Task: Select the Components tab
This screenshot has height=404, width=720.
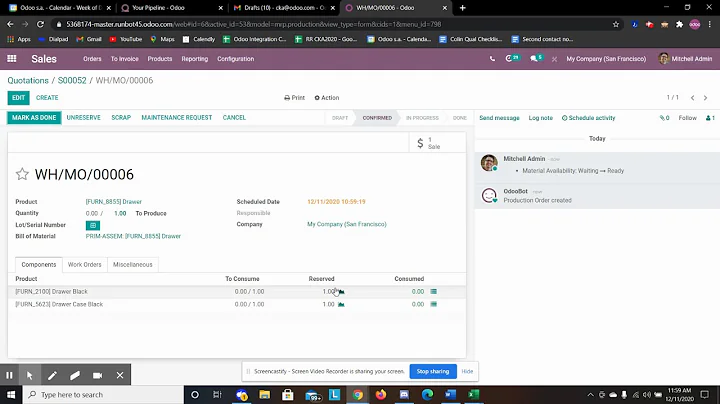Action: point(39,264)
